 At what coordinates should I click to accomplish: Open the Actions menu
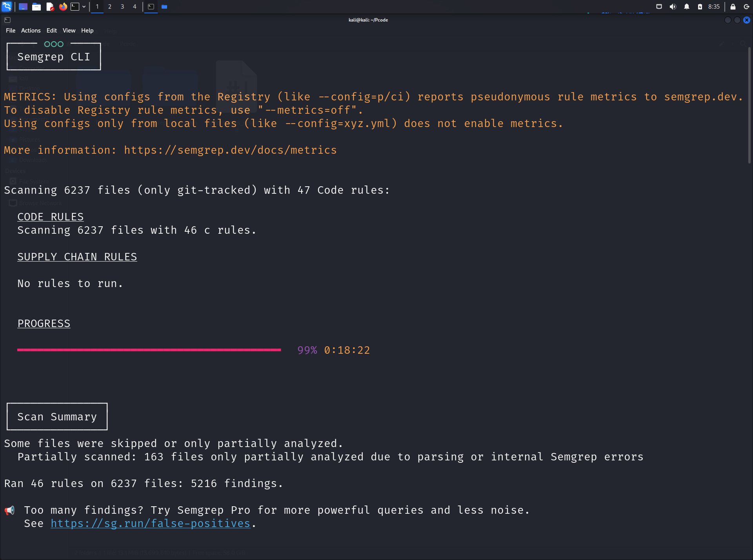tap(31, 31)
